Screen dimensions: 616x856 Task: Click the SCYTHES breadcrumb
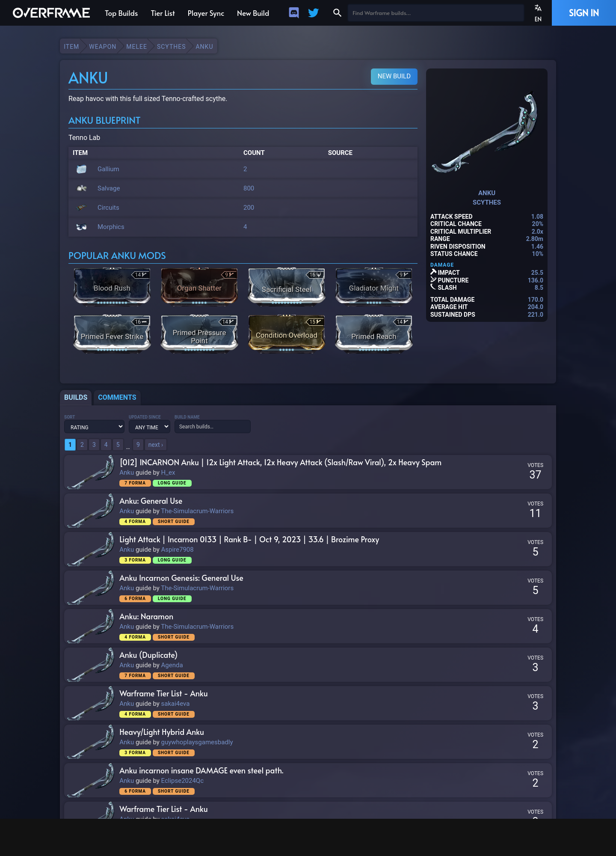171,47
